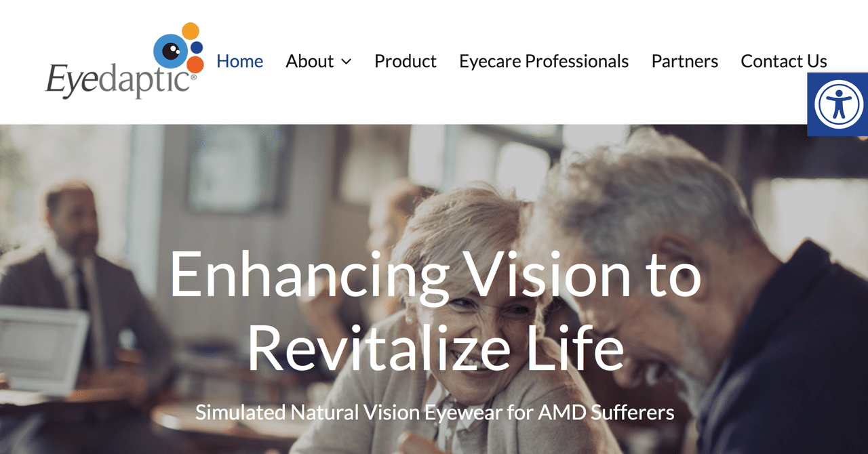Click the blue accessibility person symbol
The image size is (868, 454).
coord(837,104)
